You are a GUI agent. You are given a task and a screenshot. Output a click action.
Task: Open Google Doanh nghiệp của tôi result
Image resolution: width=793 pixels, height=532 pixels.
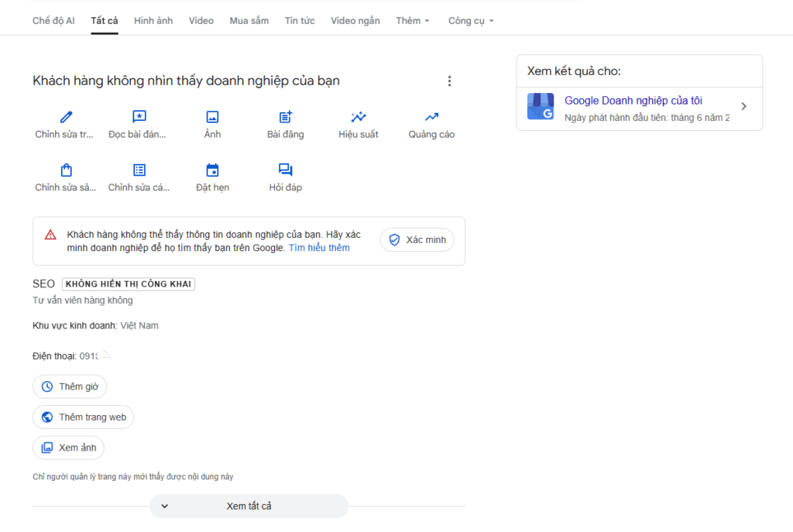click(x=633, y=101)
